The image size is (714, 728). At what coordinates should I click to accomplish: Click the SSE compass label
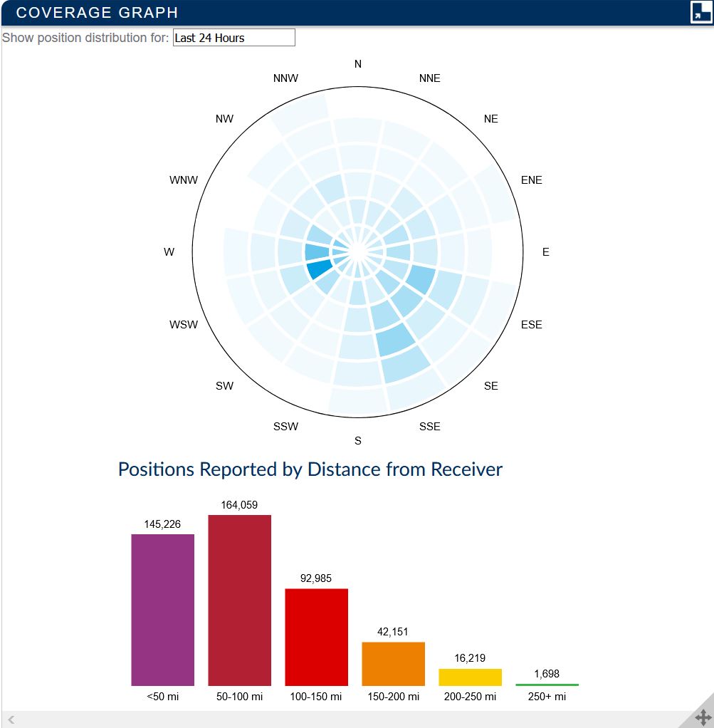point(429,426)
